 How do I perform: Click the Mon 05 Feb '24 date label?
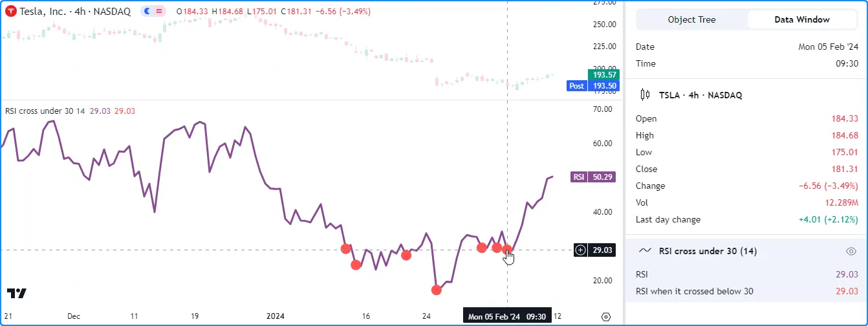[x=494, y=317]
